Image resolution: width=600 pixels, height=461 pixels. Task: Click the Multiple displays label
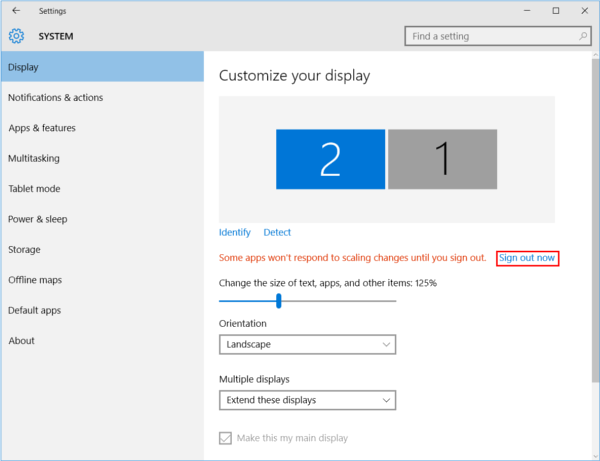pyautogui.click(x=254, y=380)
